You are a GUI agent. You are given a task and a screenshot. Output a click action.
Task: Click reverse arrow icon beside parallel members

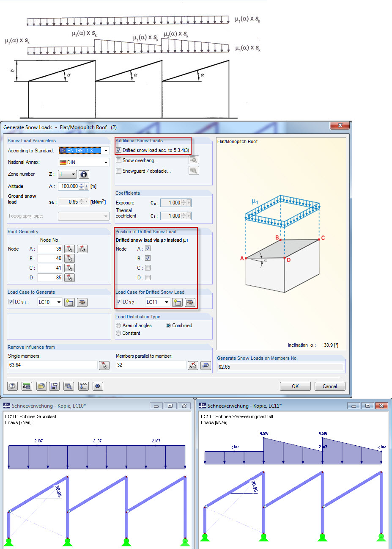point(206,365)
